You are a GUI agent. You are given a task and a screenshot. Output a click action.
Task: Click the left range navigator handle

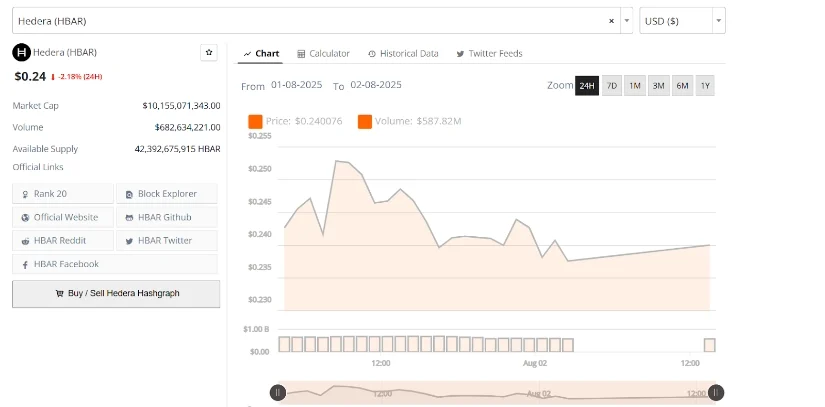pos(278,392)
